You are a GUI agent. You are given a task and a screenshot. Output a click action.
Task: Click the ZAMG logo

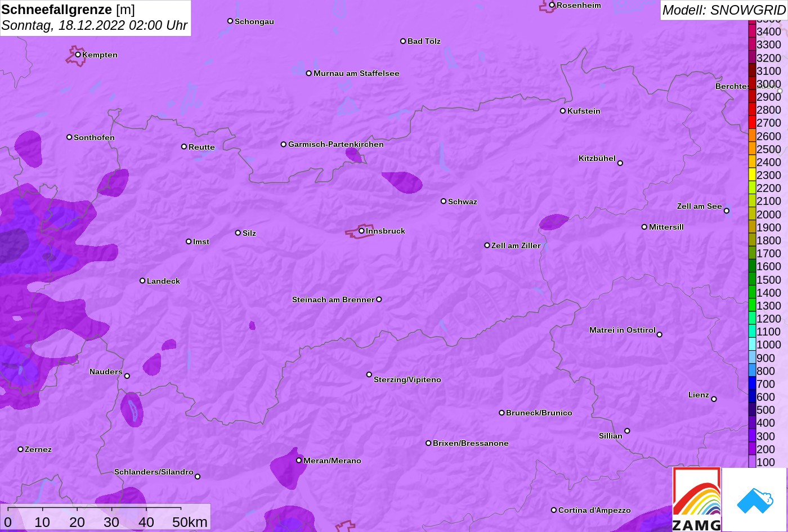(x=697, y=499)
